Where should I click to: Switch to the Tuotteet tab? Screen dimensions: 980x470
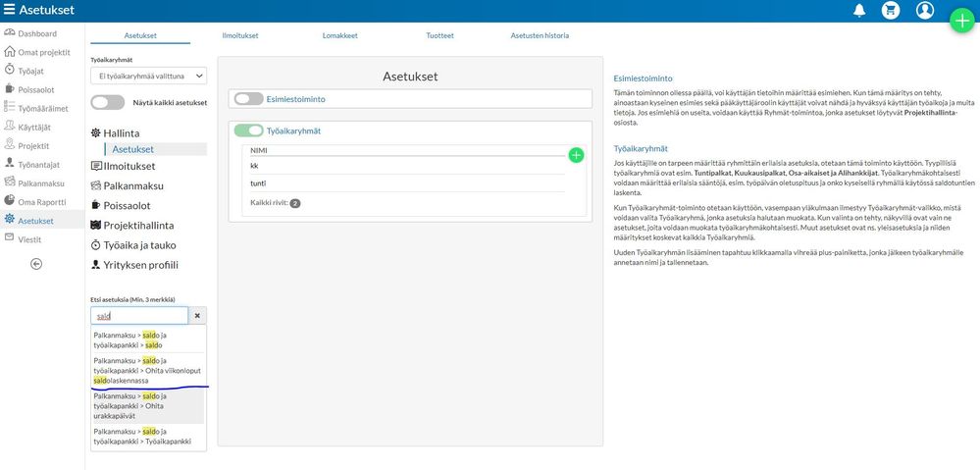coord(440,35)
